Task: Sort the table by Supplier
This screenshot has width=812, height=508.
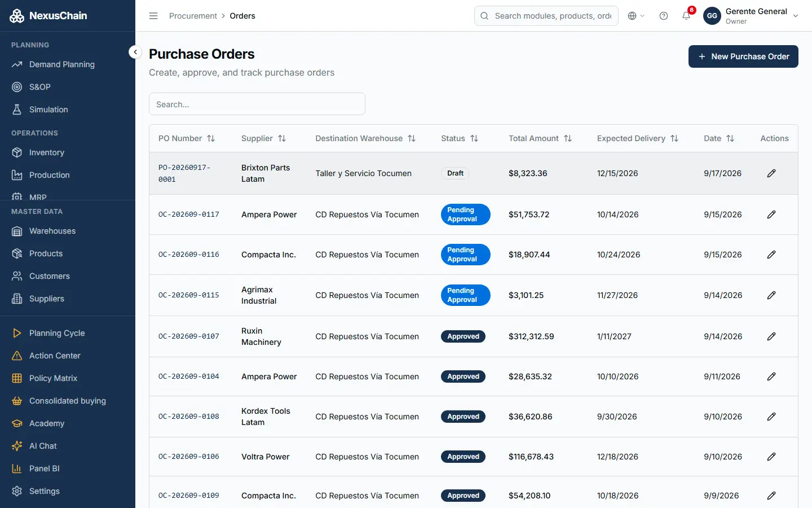Action: [263, 138]
